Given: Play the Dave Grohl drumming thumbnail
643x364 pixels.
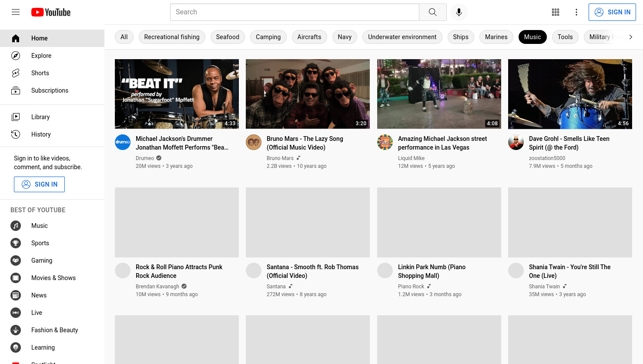Looking at the screenshot, I should [570, 94].
